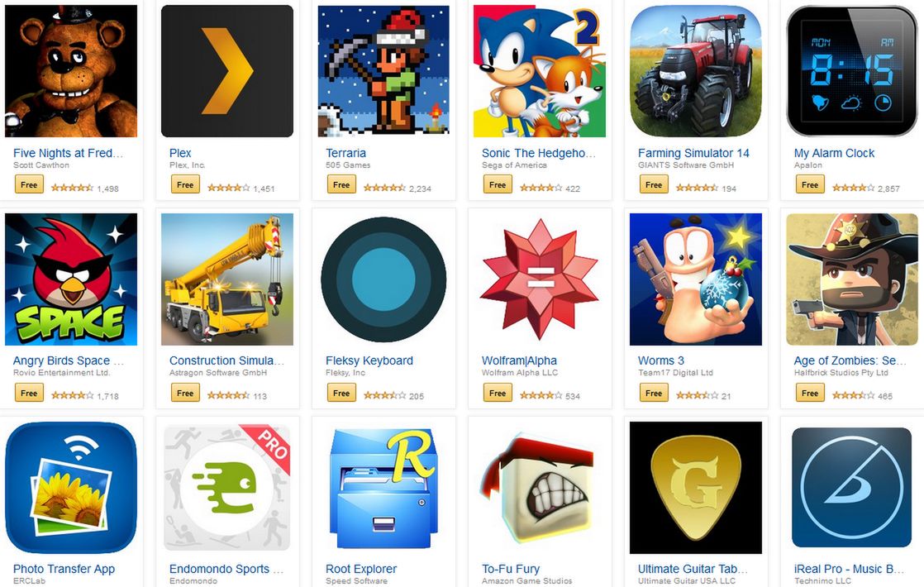924x587 pixels.
Task: Open the Farming Simulator 14 tractor icon
Action: pos(696,71)
